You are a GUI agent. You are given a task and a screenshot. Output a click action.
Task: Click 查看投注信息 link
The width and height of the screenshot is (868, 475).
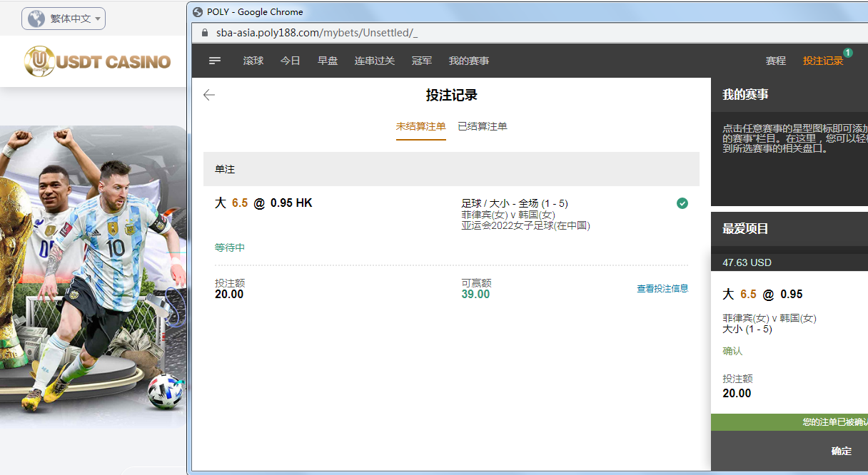(x=662, y=289)
